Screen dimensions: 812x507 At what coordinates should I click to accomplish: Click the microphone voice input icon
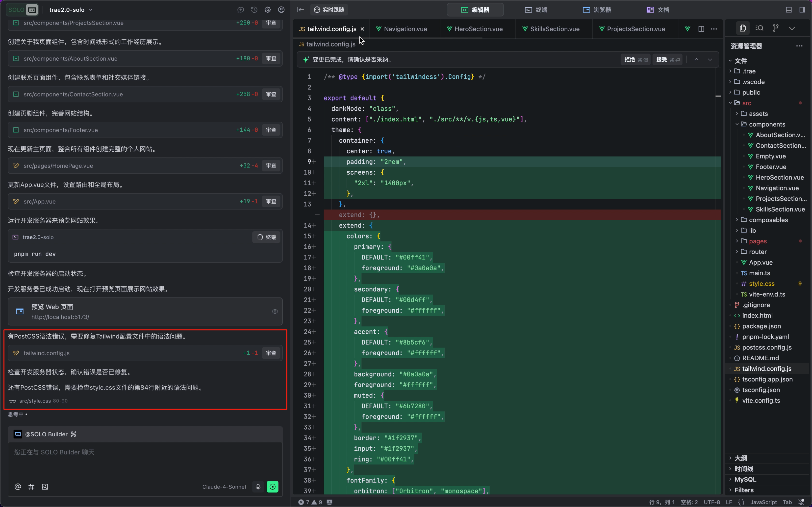(258, 486)
